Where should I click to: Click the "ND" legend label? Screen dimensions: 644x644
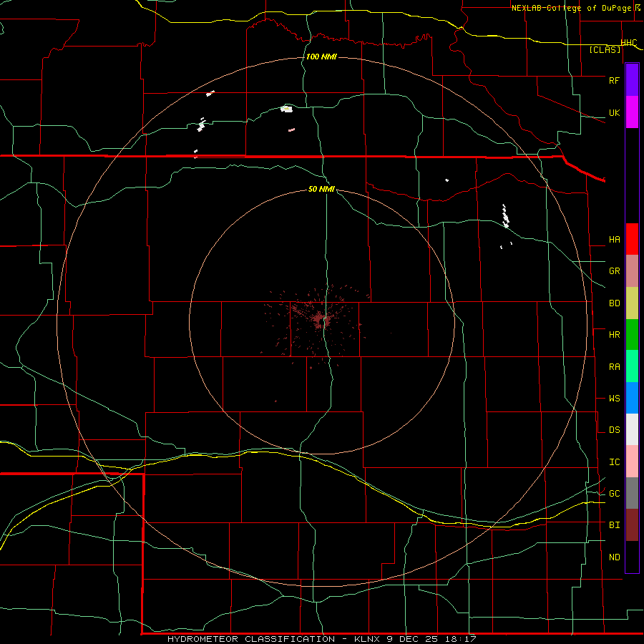[x=614, y=557]
